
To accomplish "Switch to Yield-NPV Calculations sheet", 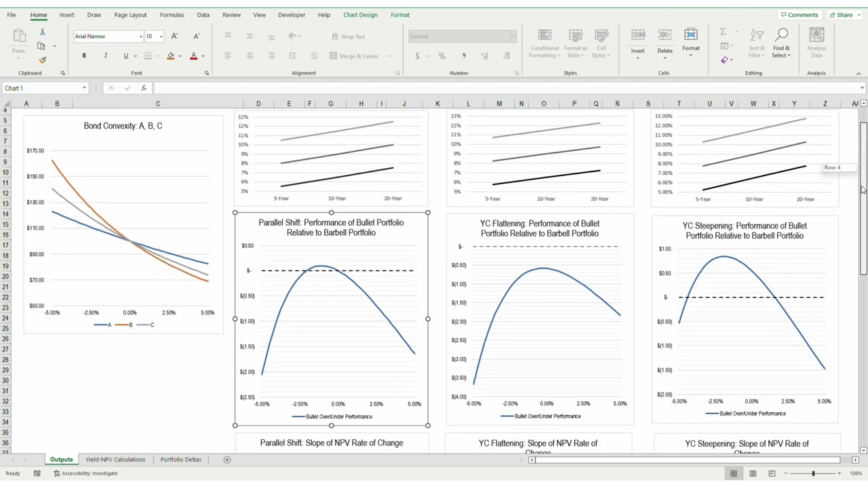I will (x=115, y=460).
